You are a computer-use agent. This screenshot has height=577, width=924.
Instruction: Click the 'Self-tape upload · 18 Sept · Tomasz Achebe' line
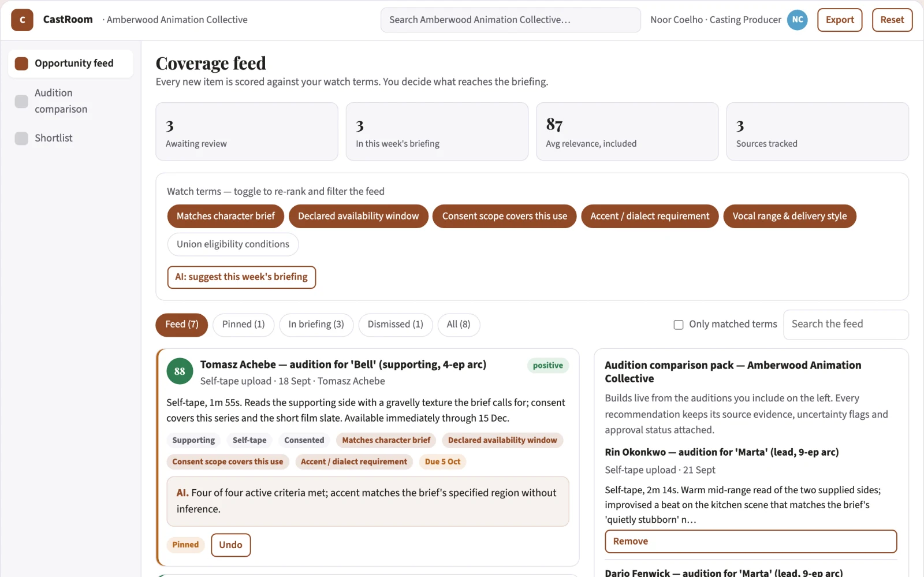tap(293, 381)
